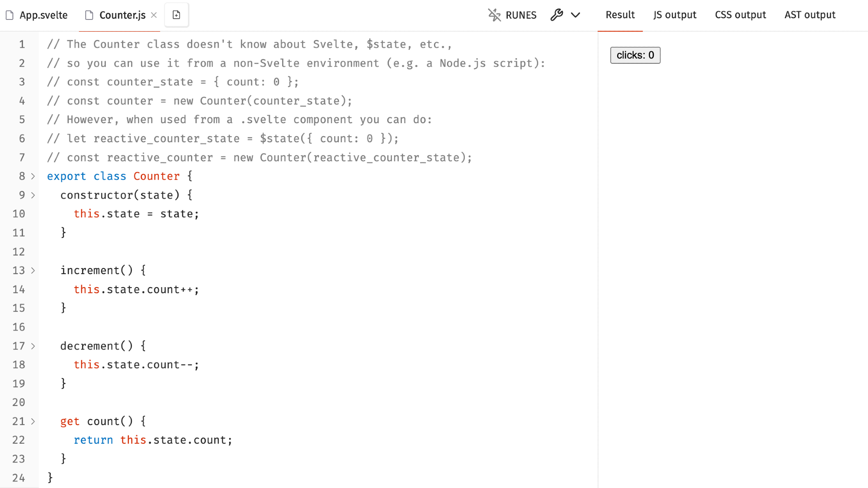This screenshot has height=488, width=868.
Task: Switch to the App.svelte tab
Action: click(43, 15)
